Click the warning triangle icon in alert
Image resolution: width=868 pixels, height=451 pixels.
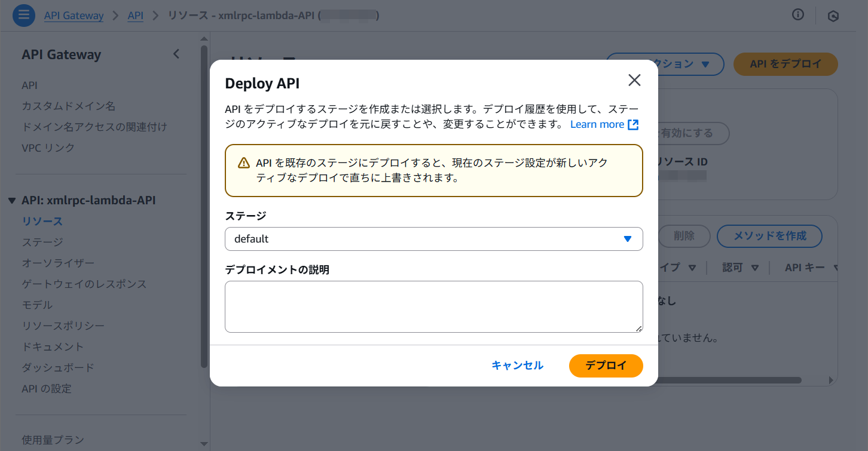244,163
